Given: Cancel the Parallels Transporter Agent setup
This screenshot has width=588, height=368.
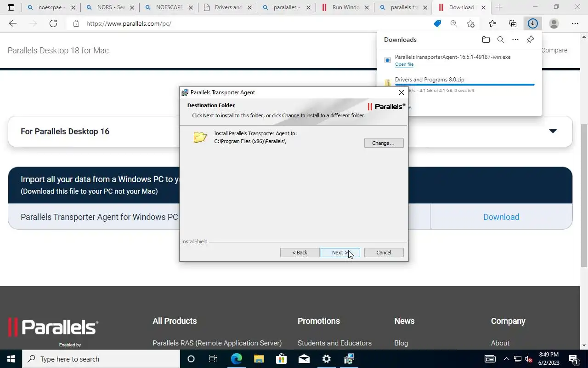Looking at the screenshot, I should [384, 253].
